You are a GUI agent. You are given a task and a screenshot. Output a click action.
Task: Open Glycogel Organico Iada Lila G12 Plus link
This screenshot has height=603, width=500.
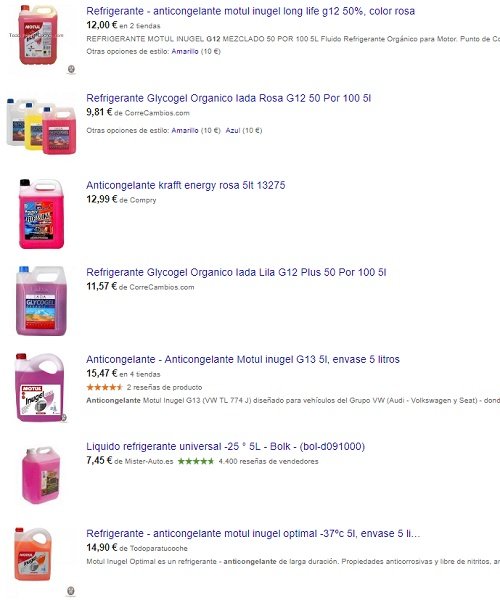pos(236,272)
